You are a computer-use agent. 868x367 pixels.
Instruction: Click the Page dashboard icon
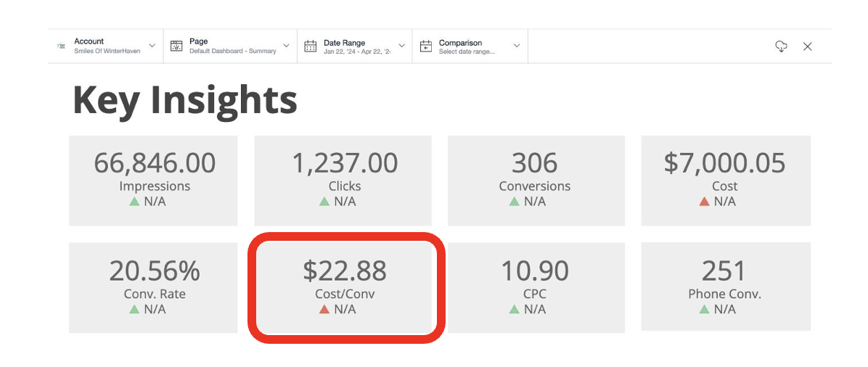(176, 46)
